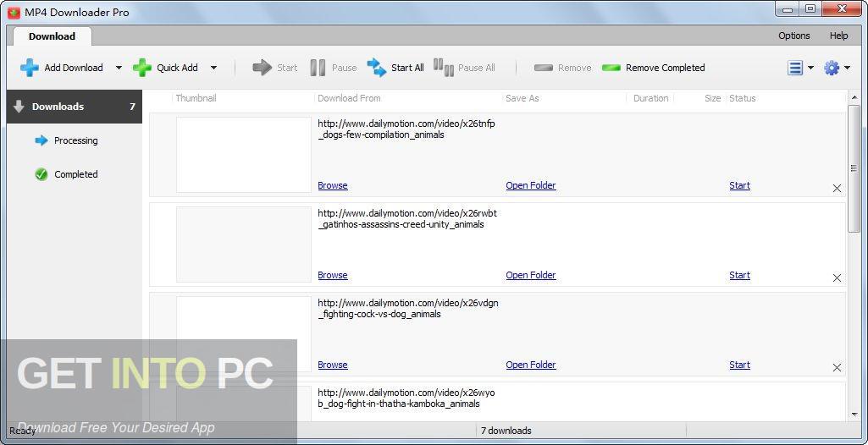Click the Size column header
868x445 pixels.
pos(712,98)
